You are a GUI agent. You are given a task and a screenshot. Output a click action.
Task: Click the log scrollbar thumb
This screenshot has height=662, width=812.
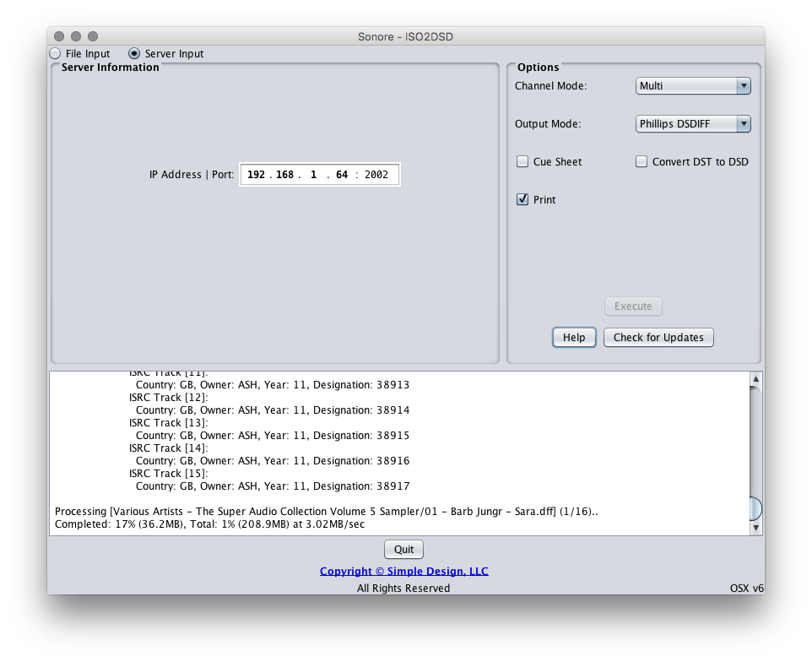756,508
